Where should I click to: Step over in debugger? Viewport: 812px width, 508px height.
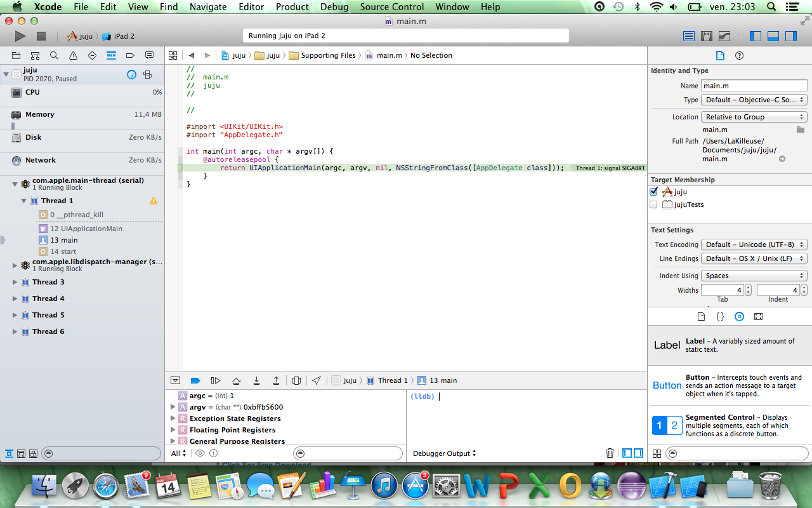coord(236,380)
